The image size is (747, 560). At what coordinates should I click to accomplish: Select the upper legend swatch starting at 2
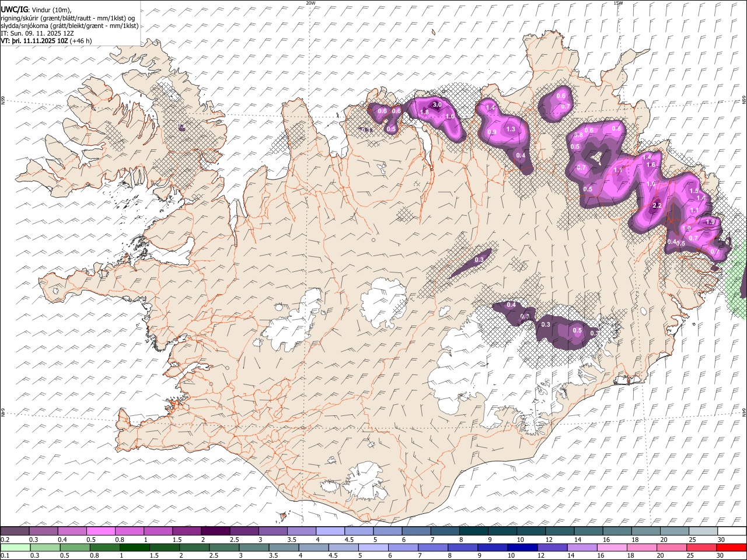coord(215,531)
